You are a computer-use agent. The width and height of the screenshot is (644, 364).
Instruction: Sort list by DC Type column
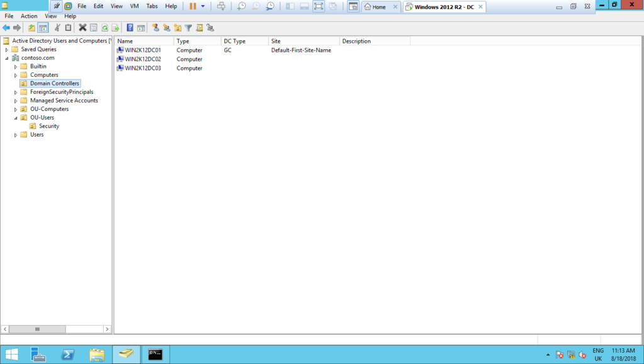point(245,41)
